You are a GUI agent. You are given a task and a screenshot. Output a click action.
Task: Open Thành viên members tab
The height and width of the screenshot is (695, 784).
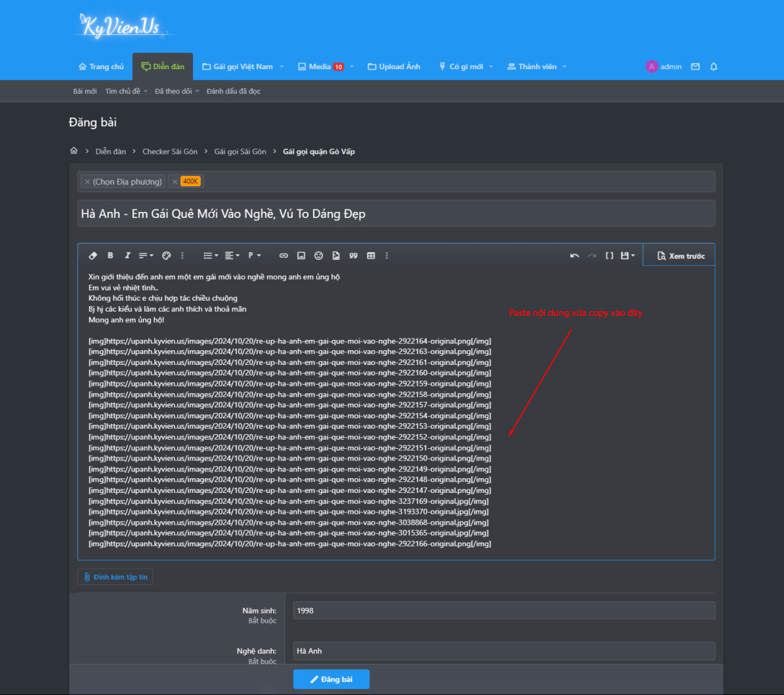click(x=532, y=66)
